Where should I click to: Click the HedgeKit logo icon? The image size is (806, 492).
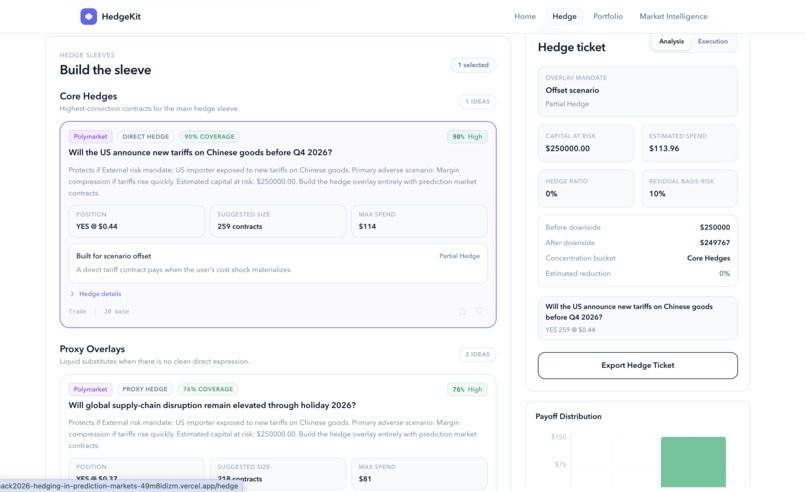[x=88, y=16]
